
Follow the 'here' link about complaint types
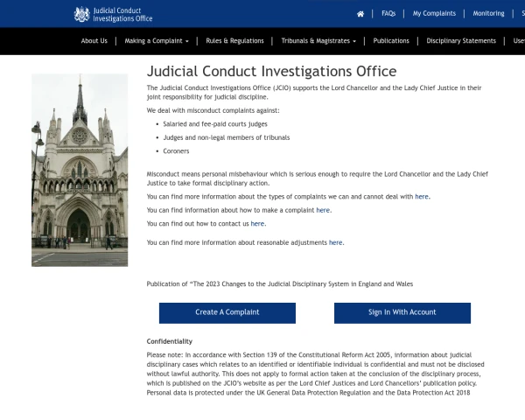422,197
